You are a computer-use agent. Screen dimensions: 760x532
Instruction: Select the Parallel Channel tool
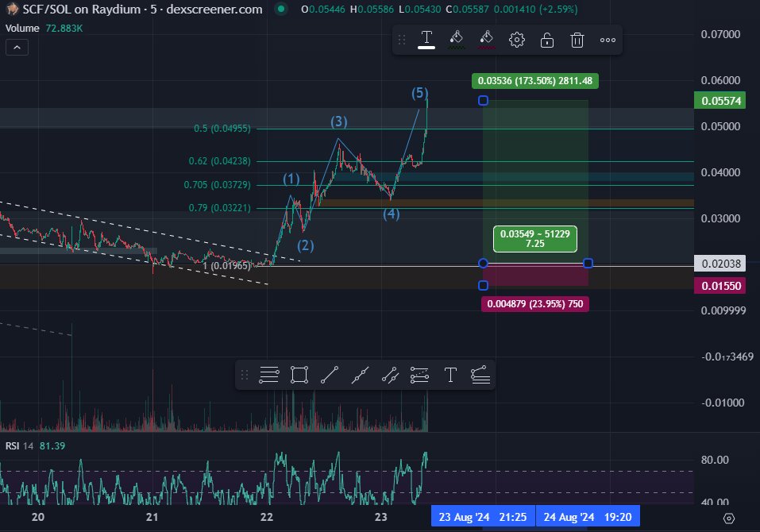click(390, 375)
